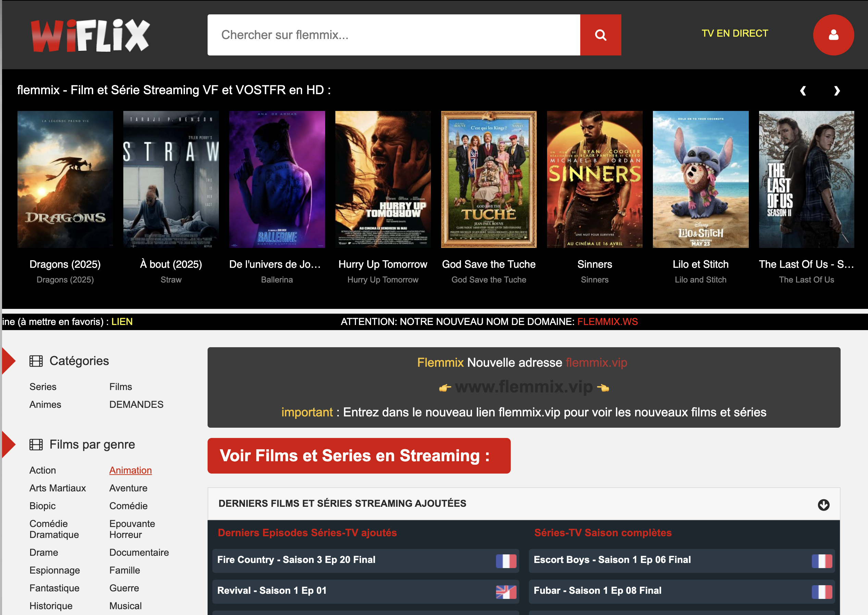Go to previous carousel slide arrow
The image size is (868, 615).
click(803, 90)
